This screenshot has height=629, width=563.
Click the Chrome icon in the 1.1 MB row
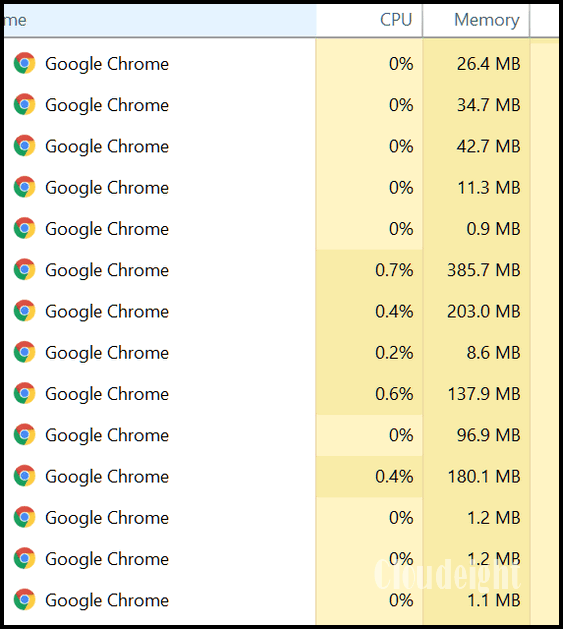[24, 600]
